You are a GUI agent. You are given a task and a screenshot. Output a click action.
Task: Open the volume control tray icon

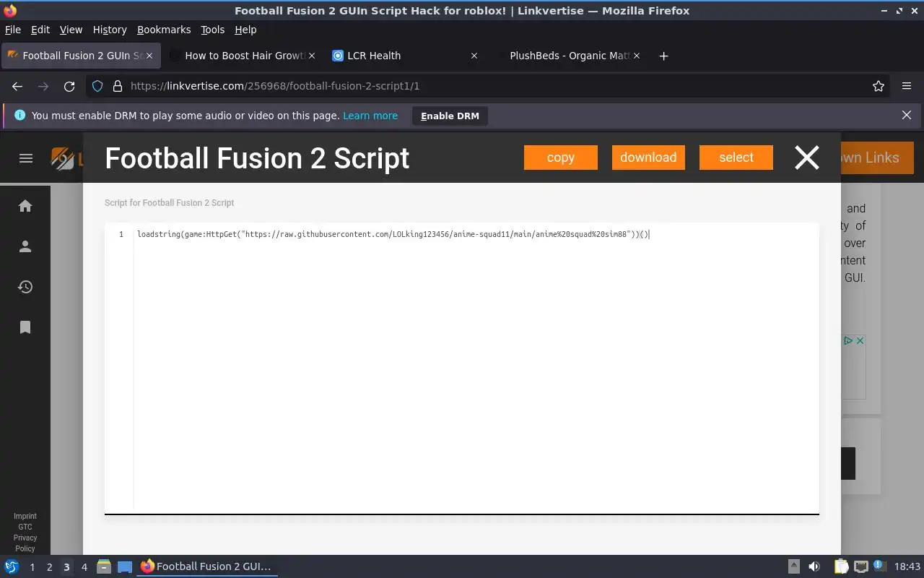(814, 566)
